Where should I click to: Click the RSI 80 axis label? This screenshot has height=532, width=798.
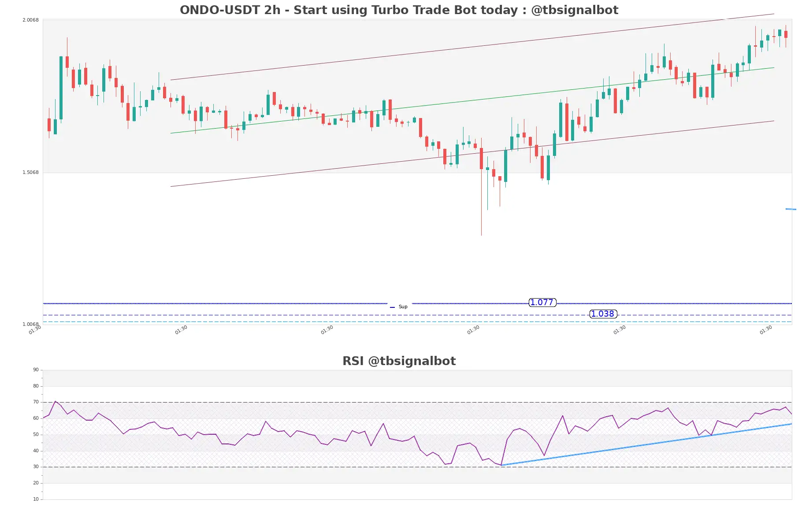(x=36, y=386)
